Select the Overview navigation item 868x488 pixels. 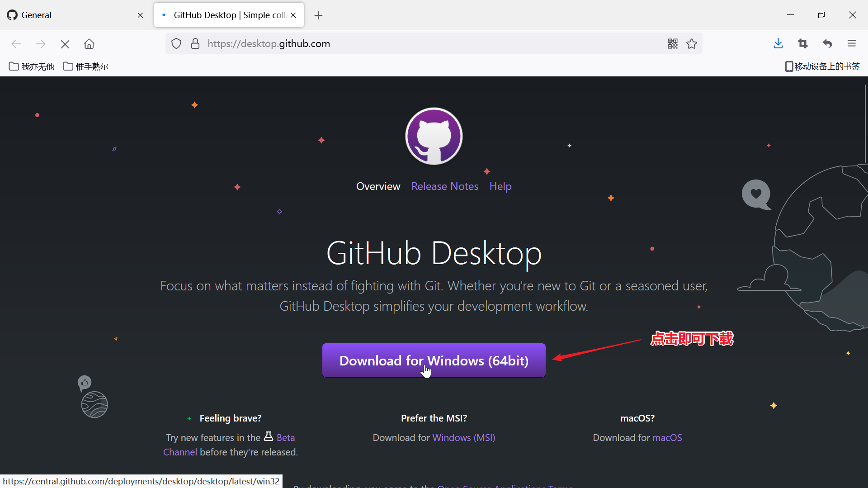coord(378,186)
